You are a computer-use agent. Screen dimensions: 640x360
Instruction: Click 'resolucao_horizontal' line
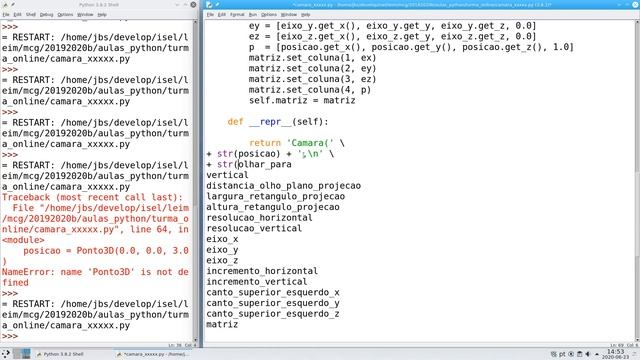pyautogui.click(x=259, y=218)
